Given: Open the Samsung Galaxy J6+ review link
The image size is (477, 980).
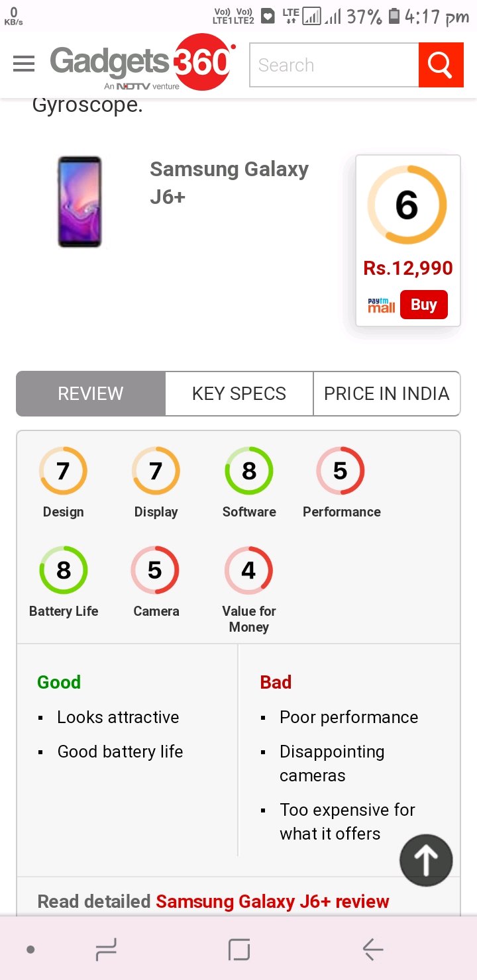Looking at the screenshot, I should [272, 901].
